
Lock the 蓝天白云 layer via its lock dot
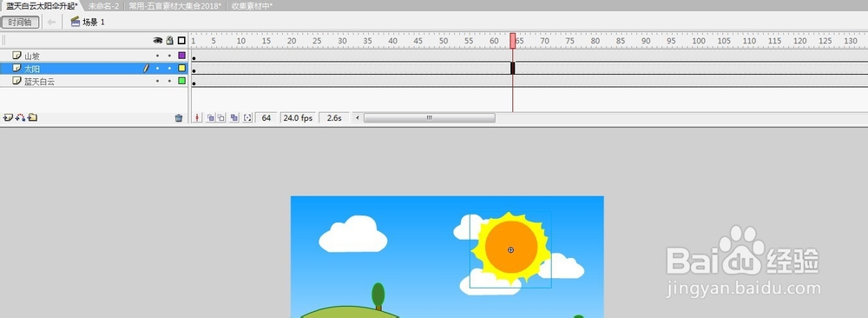click(x=169, y=81)
